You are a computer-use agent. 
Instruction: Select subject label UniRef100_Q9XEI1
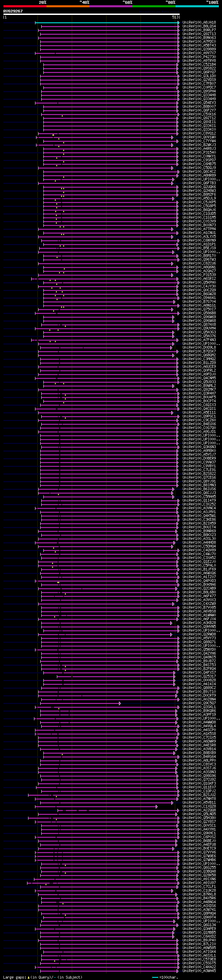click(199, 122)
